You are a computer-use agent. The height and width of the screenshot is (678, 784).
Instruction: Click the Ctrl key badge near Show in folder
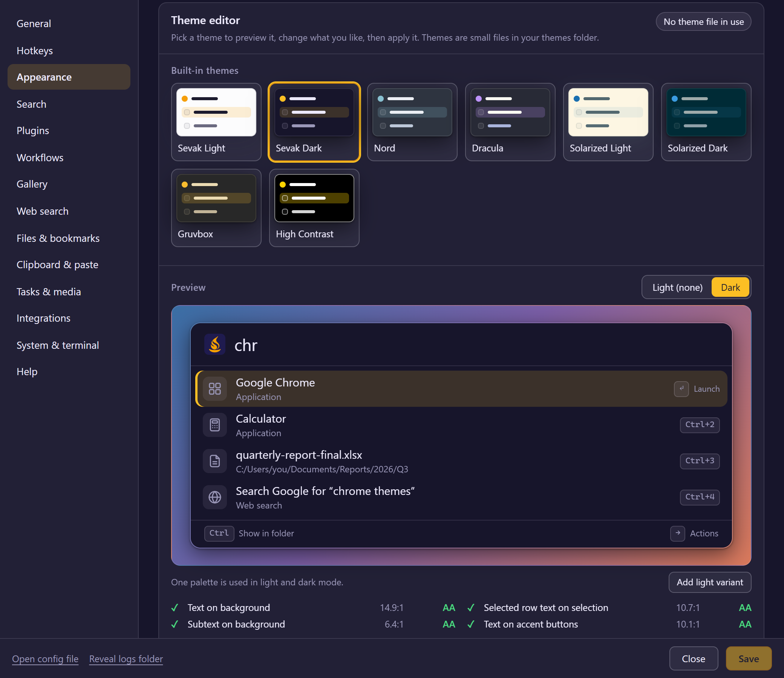coord(219,533)
